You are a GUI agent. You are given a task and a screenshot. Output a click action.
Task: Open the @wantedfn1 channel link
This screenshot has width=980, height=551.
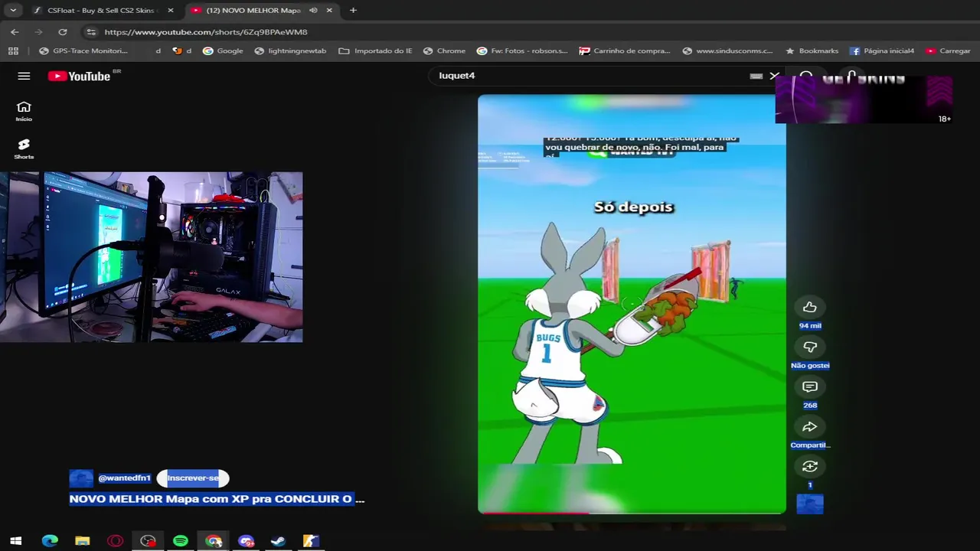124,478
